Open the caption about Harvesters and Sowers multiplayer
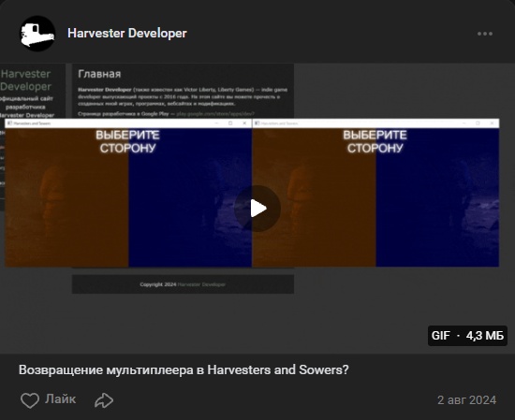This screenshot has width=515, height=420. (184, 369)
